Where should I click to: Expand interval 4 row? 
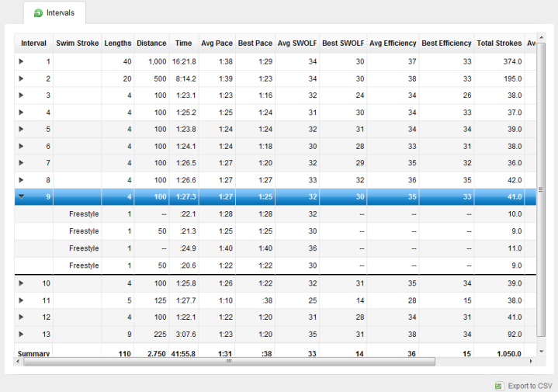pos(21,112)
